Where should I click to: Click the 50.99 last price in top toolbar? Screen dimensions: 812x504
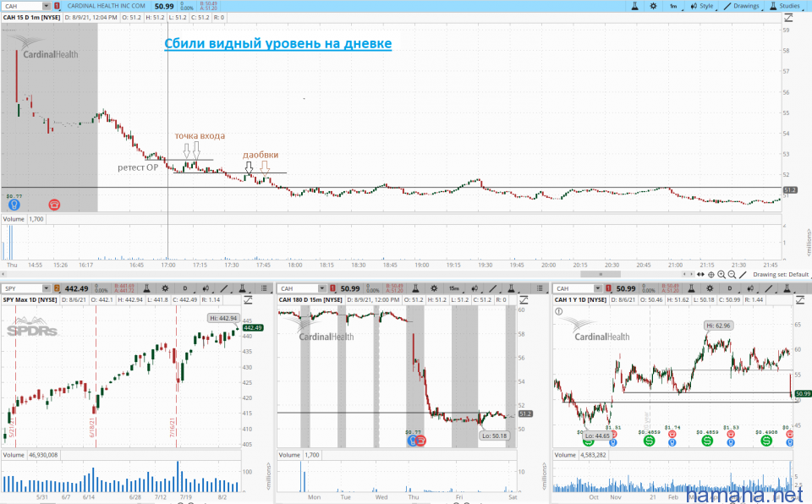[164, 6]
